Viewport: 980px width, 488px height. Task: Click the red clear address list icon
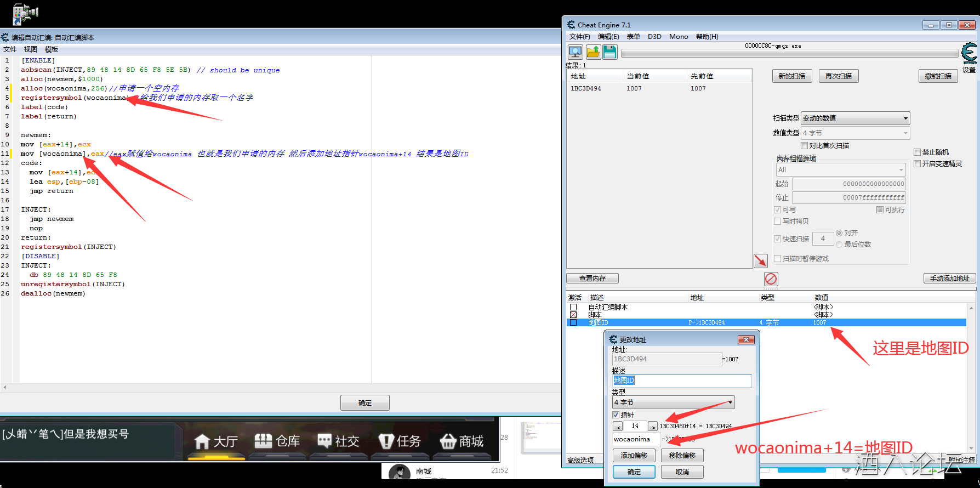coord(771,279)
